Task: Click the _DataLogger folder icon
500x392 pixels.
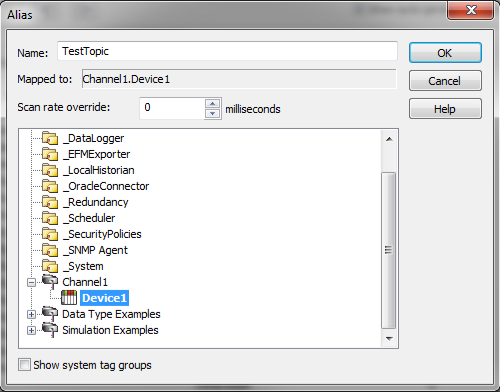Action: [50, 138]
